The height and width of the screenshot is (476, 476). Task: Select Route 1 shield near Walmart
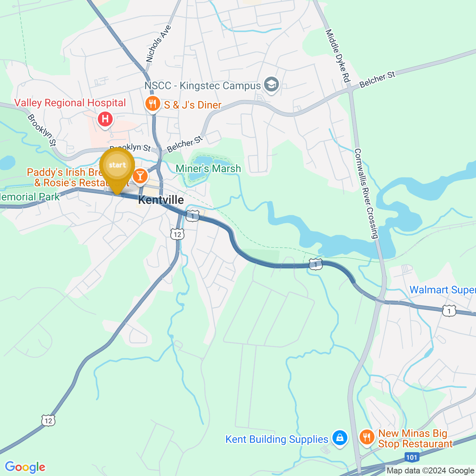[449, 311]
